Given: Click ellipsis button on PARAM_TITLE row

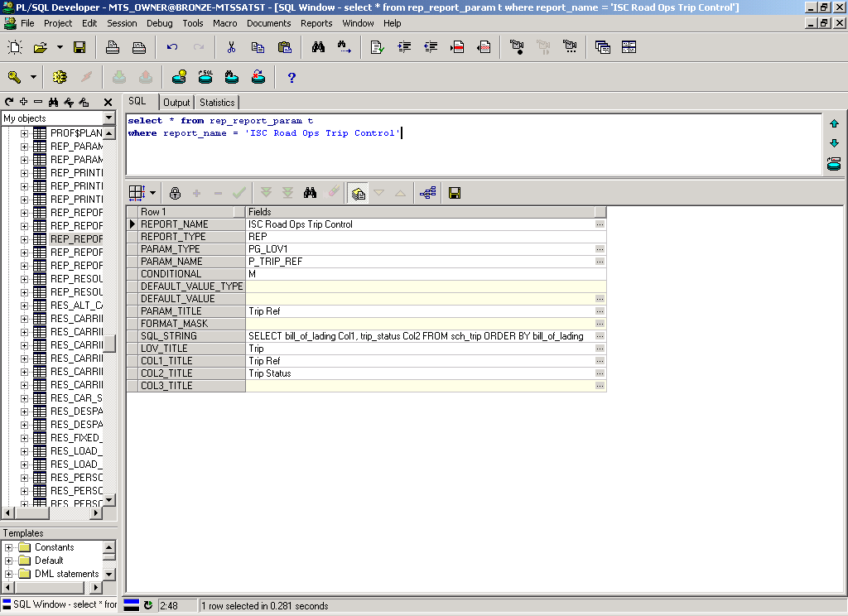Looking at the screenshot, I should (x=600, y=311).
